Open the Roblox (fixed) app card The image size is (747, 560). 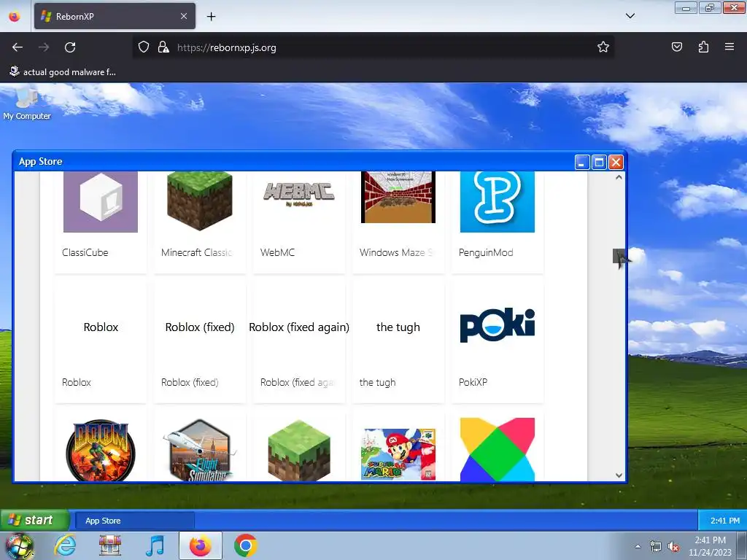pyautogui.click(x=200, y=342)
